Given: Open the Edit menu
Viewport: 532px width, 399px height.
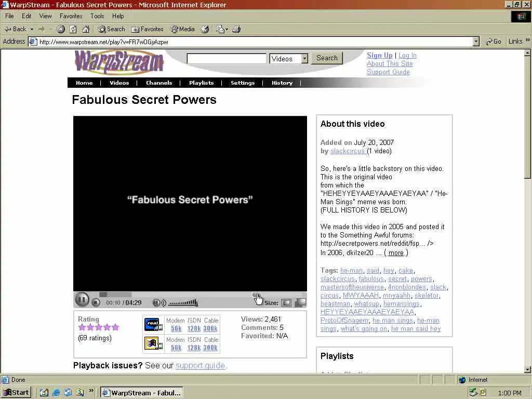Looking at the screenshot, I should [26, 16].
